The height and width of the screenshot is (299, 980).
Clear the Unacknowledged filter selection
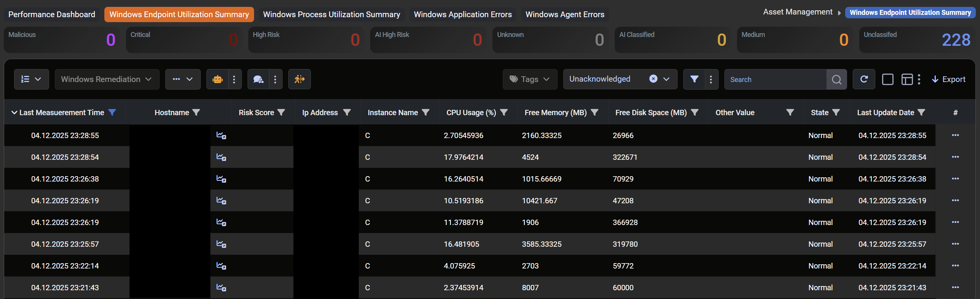[653, 79]
